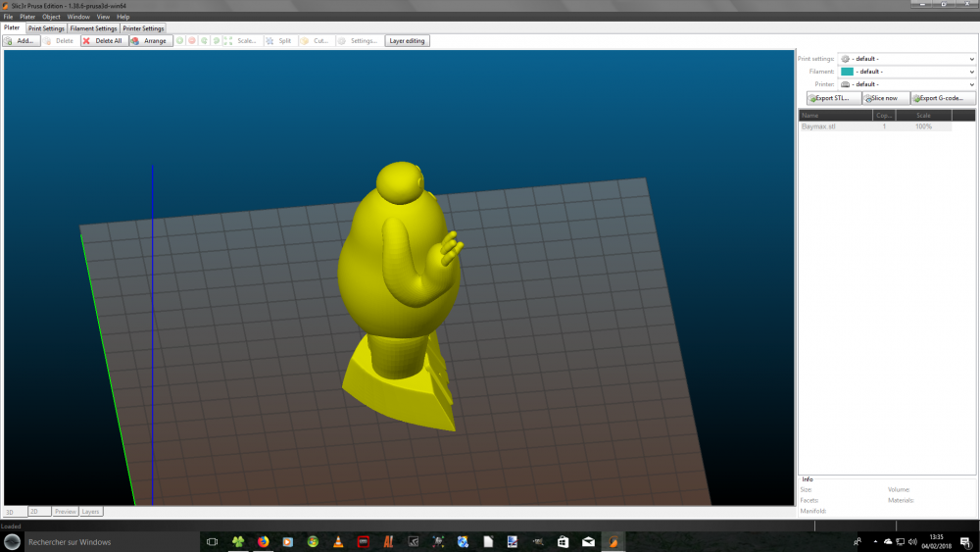Switch to the 3D view tab
Viewport: 980px width, 552px height.
15,512
